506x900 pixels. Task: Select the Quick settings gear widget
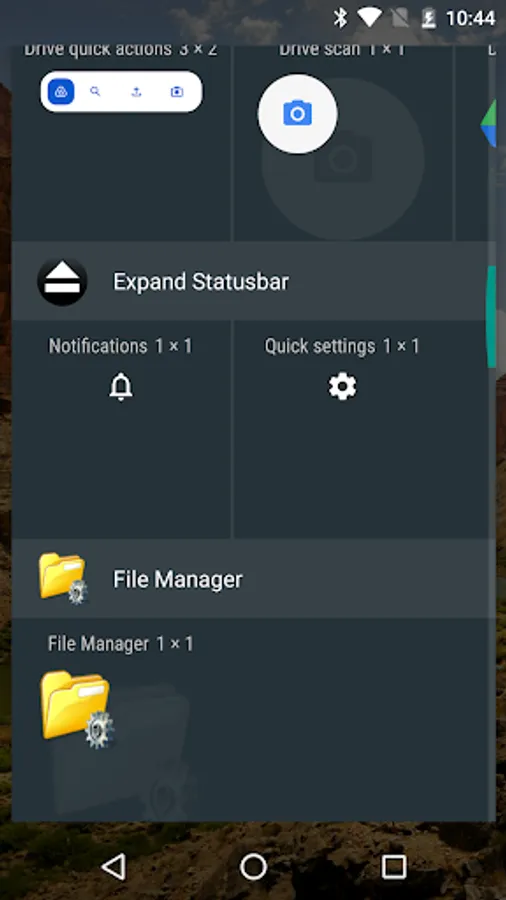(342, 387)
